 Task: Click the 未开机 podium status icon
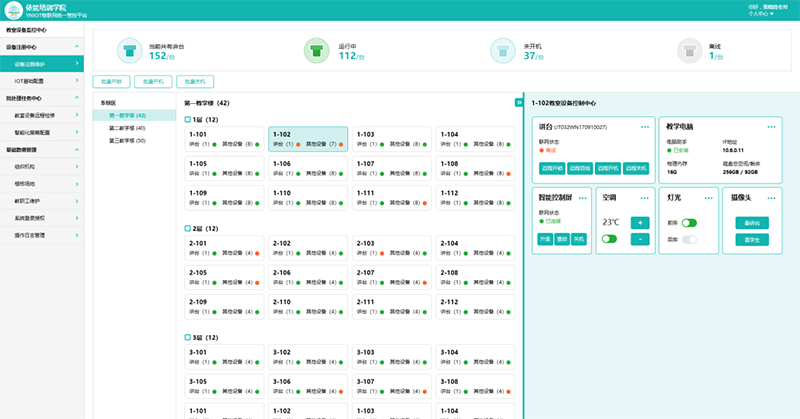[x=500, y=50]
